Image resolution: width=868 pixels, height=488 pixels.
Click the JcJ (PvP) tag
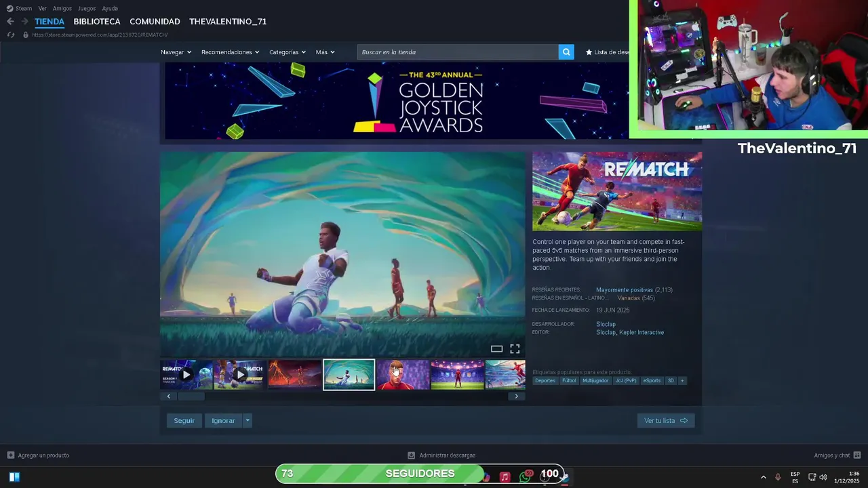(626, 381)
